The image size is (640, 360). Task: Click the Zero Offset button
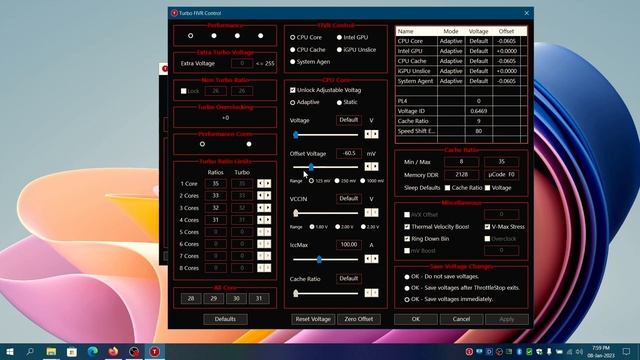359,319
